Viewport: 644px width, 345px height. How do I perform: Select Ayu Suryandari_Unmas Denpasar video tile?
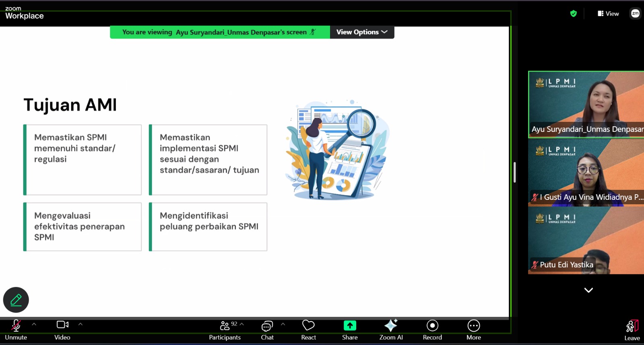(x=586, y=105)
